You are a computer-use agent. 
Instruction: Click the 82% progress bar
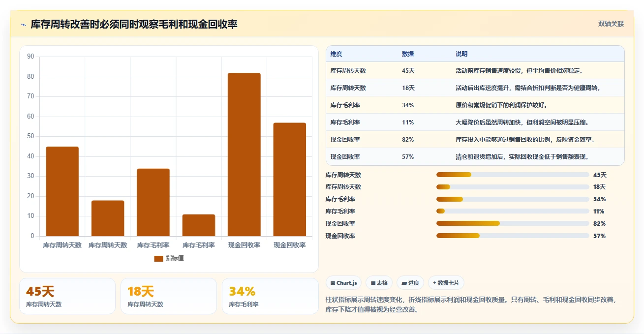513,223
